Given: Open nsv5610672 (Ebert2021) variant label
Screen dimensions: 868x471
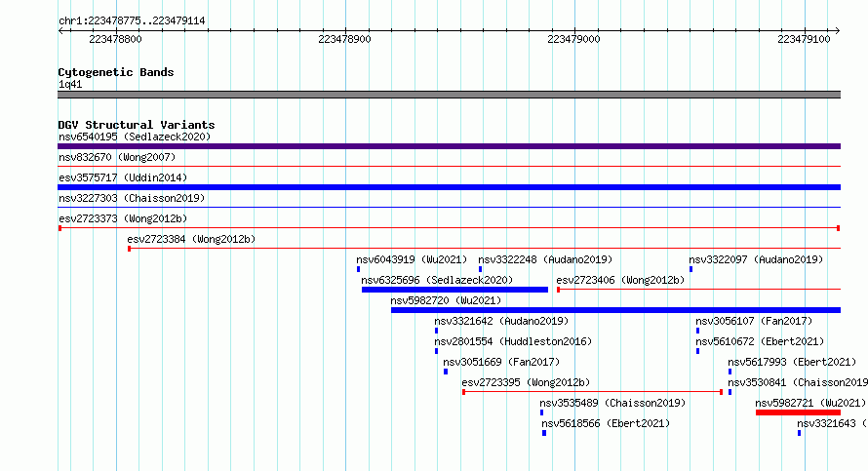Looking at the screenshot, I should coord(760,341).
